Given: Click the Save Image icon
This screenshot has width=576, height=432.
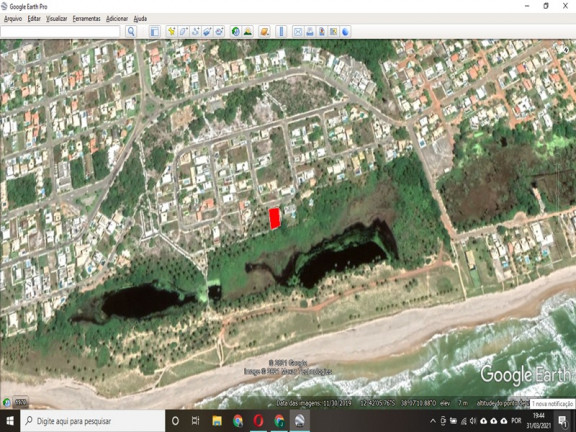Looking at the screenshot, I should tap(321, 32).
